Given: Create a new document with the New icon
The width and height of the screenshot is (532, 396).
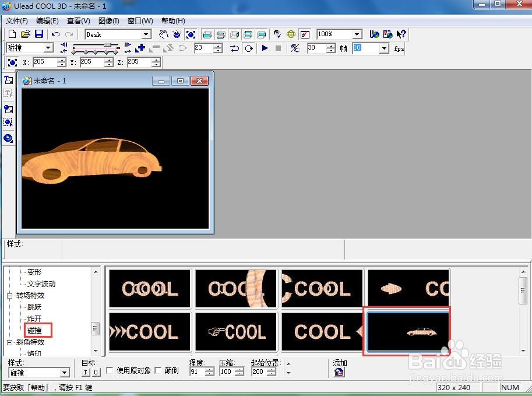Looking at the screenshot, I should click(x=12, y=34).
